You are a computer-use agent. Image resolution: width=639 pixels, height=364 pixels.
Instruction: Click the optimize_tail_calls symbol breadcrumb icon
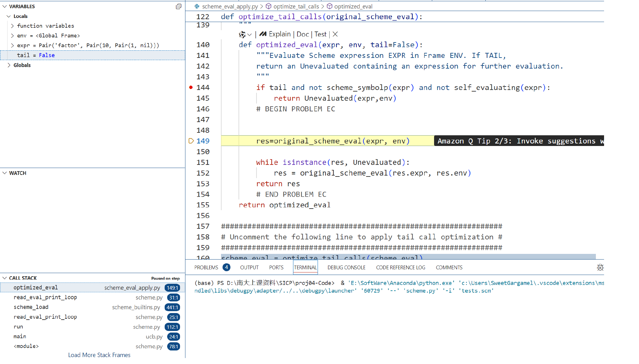269,6
